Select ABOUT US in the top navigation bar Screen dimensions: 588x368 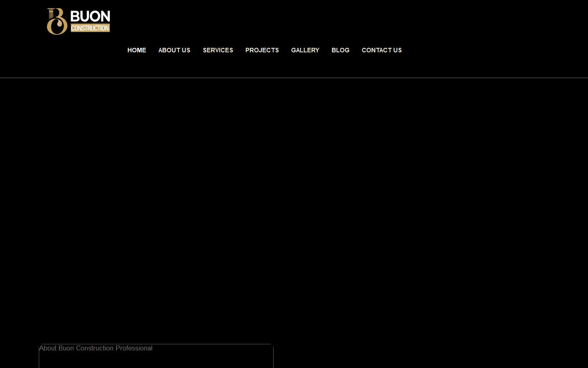174,50
